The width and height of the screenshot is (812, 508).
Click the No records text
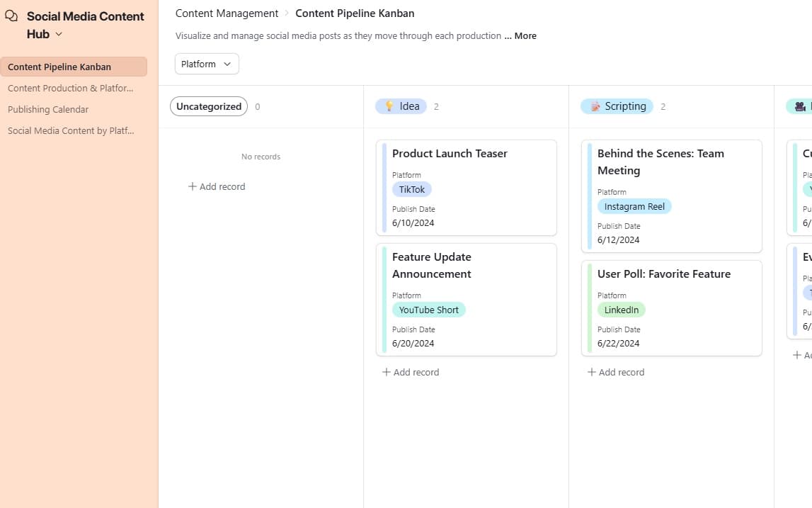tap(261, 157)
